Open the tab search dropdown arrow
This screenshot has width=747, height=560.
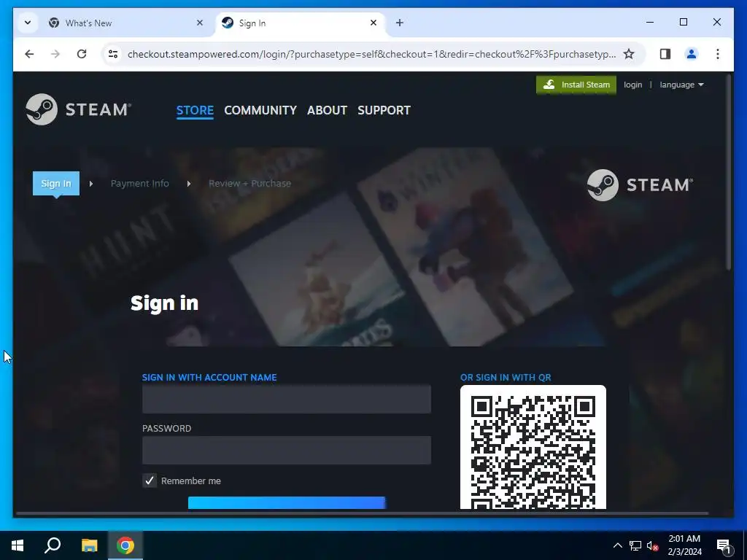point(28,23)
